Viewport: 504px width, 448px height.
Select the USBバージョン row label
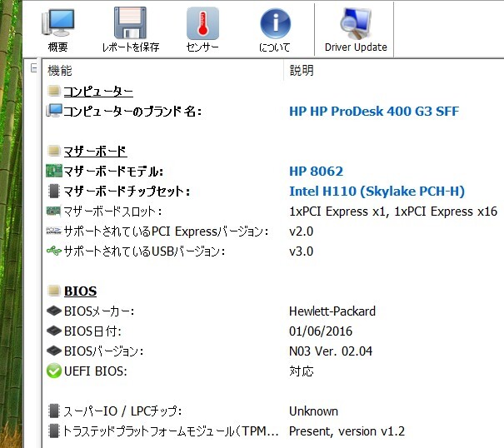point(144,251)
